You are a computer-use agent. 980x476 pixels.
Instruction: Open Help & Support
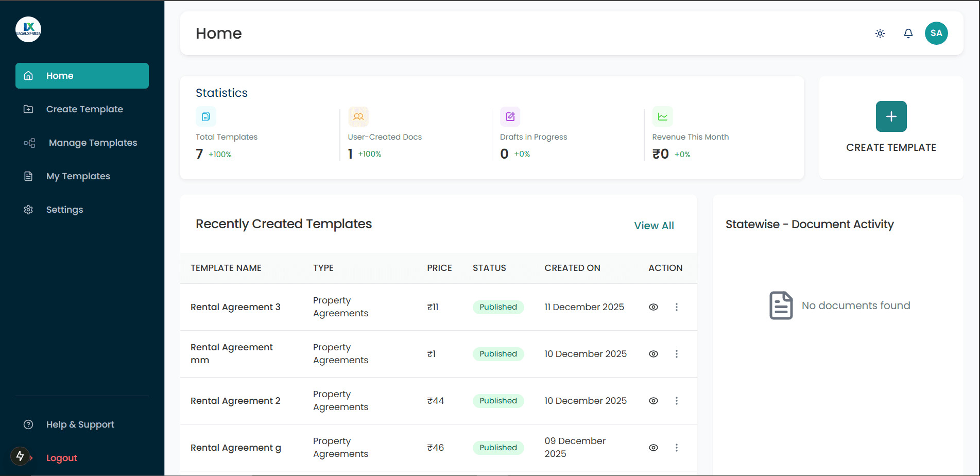point(80,424)
